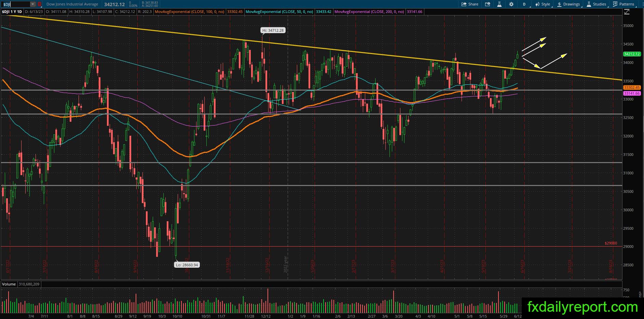
Task: Click the Share button
Action: [x=470, y=4]
